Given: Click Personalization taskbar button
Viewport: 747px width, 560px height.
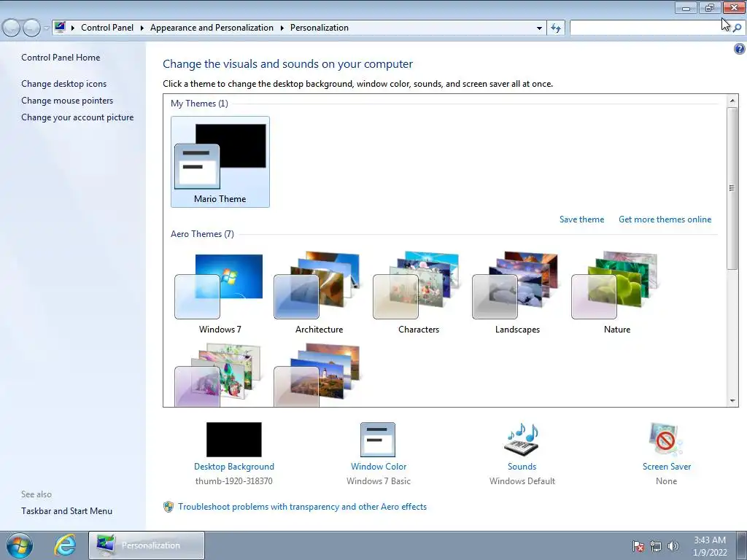Looking at the screenshot, I should pyautogui.click(x=147, y=545).
